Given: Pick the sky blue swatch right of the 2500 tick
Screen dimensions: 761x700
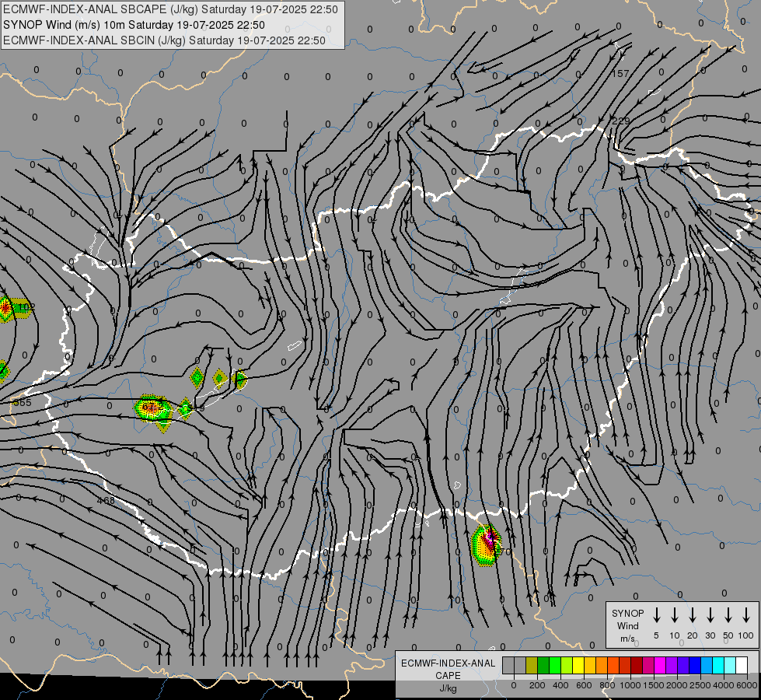Looking at the screenshot, I should (x=706, y=665).
